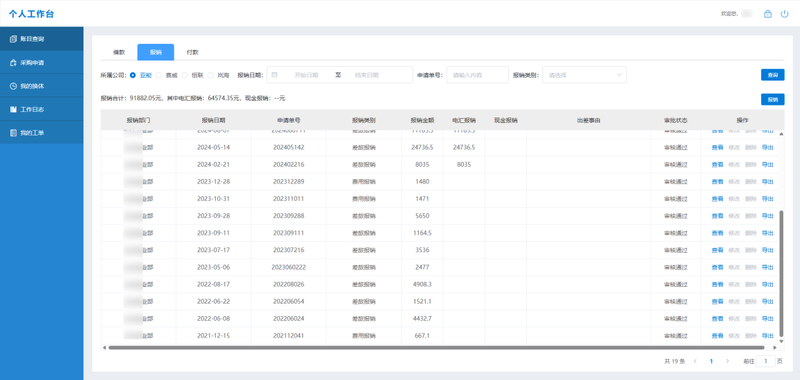
Task: Click the 报销日期 column header
Action: click(213, 121)
